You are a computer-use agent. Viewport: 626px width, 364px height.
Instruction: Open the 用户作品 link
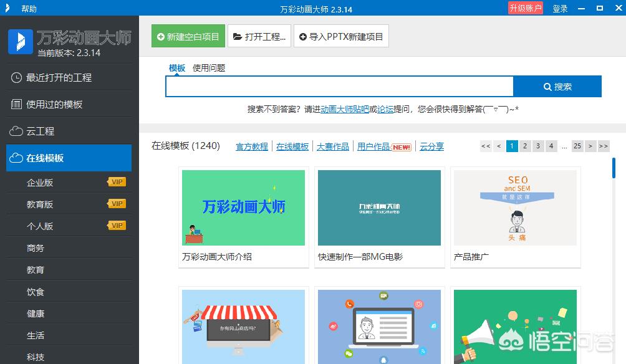[x=373, y=146]
